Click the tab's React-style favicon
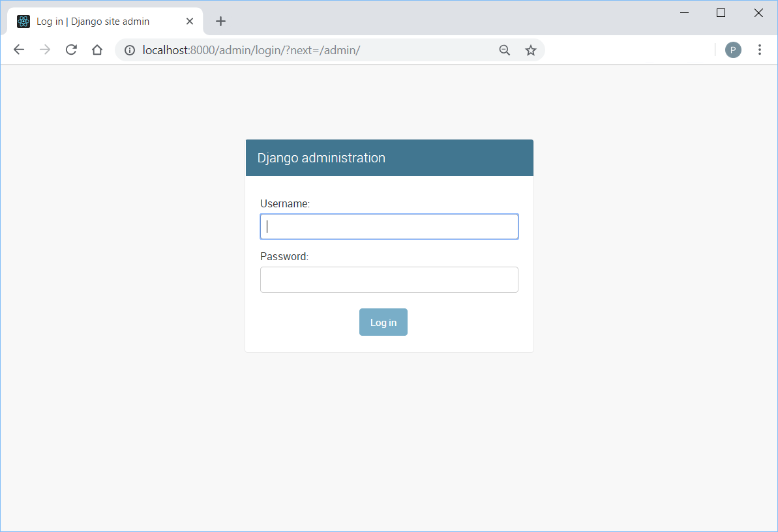 (23, 22)
